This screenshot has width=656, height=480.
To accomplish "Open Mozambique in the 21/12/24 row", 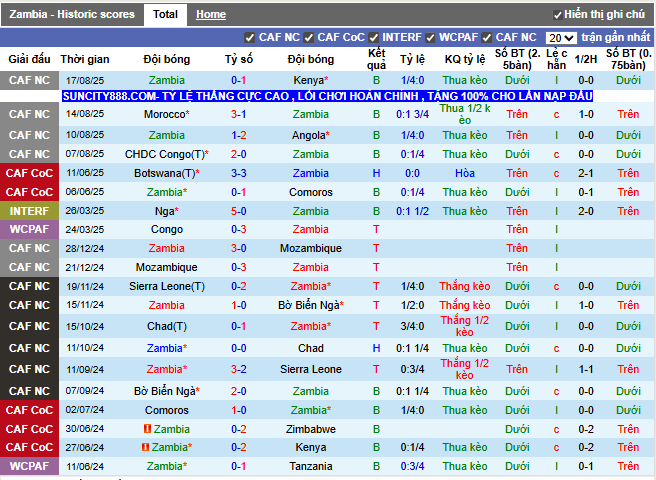I will coord(167,267).
